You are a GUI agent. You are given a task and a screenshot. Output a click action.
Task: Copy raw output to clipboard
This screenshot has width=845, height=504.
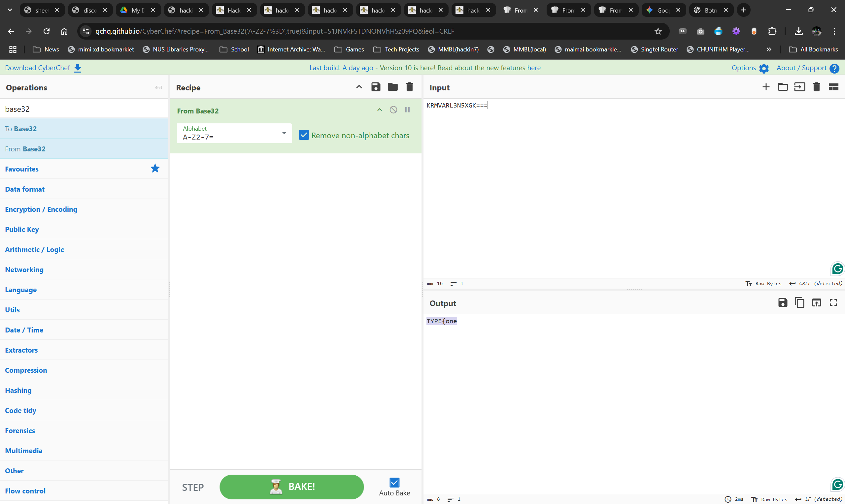tap(799, 302)
